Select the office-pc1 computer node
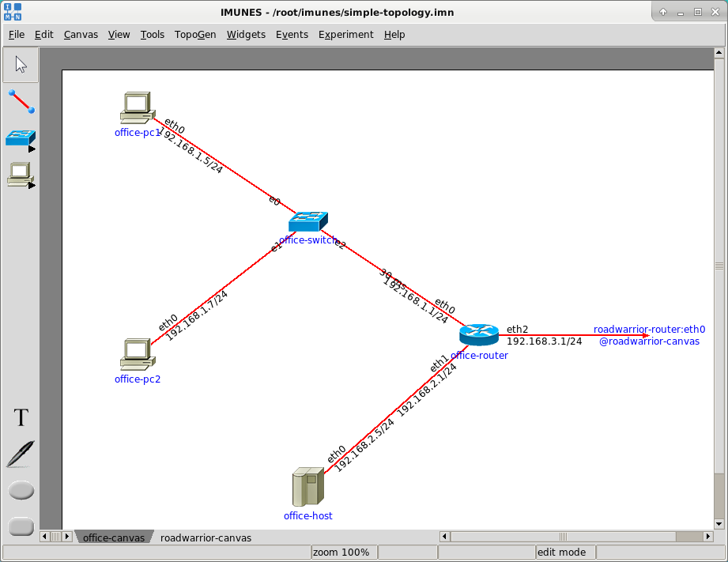The image size is (728, 562). (x=138, y=107)
